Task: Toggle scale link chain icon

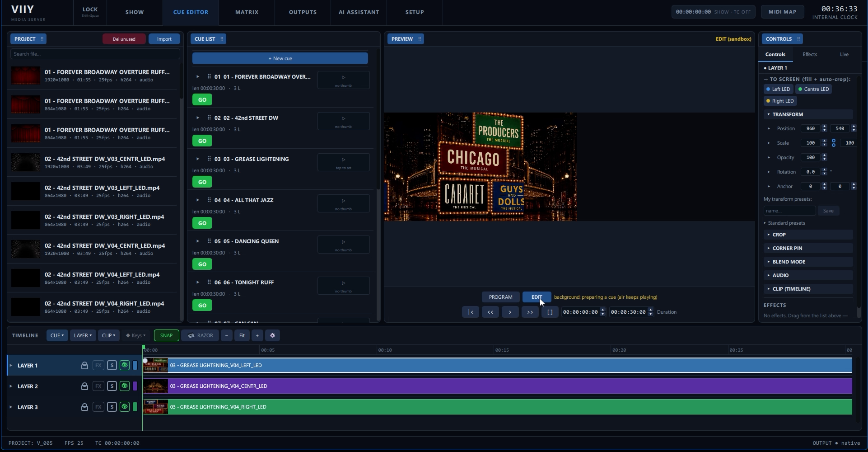Action: (x=834, y=143)
